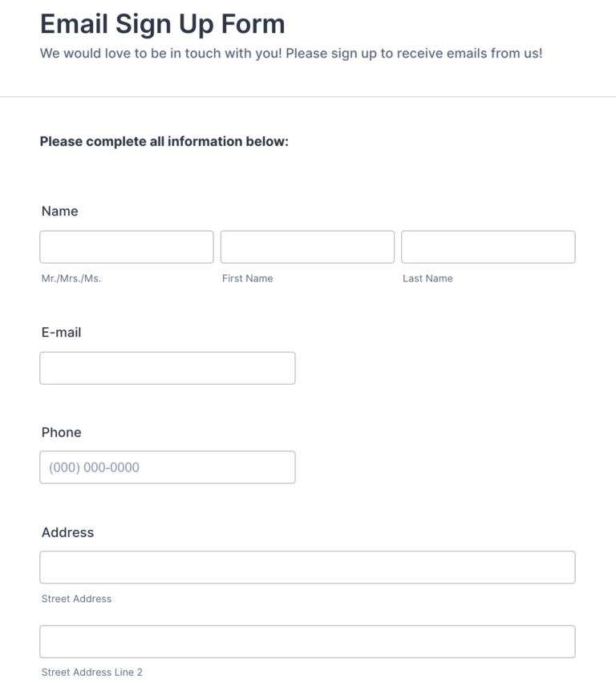
Task: Click the Name section label
Action: pos(60,211)
